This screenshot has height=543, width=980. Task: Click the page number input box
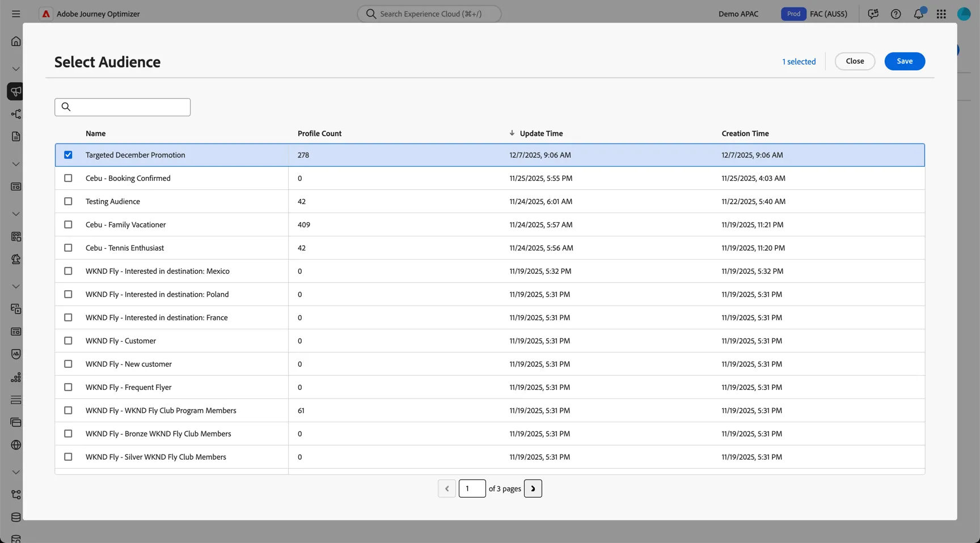point(472,489)
